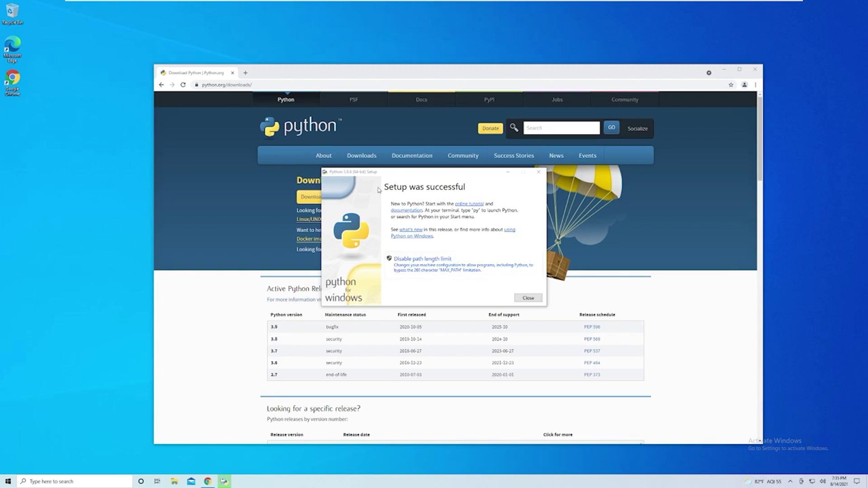Open Chrome three-dot menu
Screen dimensions: 868x488
tap(755, 84)
